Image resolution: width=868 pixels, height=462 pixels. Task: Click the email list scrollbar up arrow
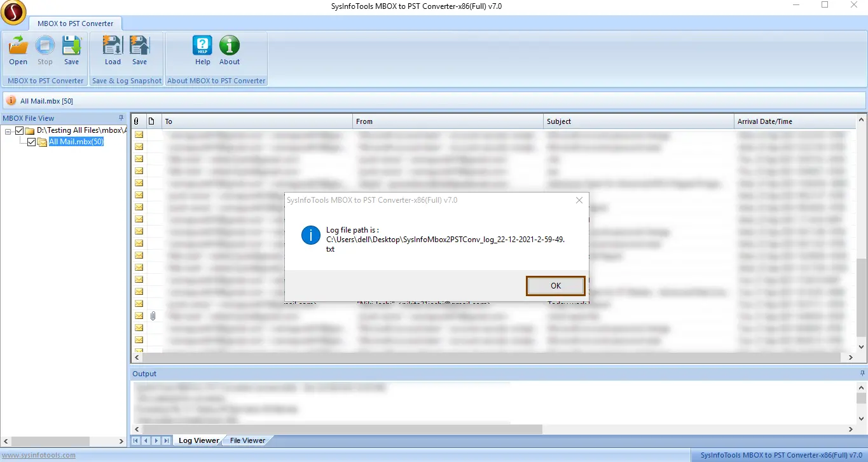pyautogui.click(x=862, y=121)
